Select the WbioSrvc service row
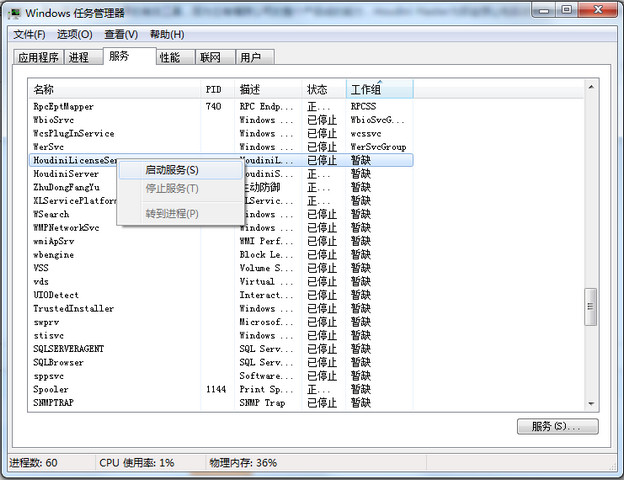624x480 pixels. click(221, 120)
